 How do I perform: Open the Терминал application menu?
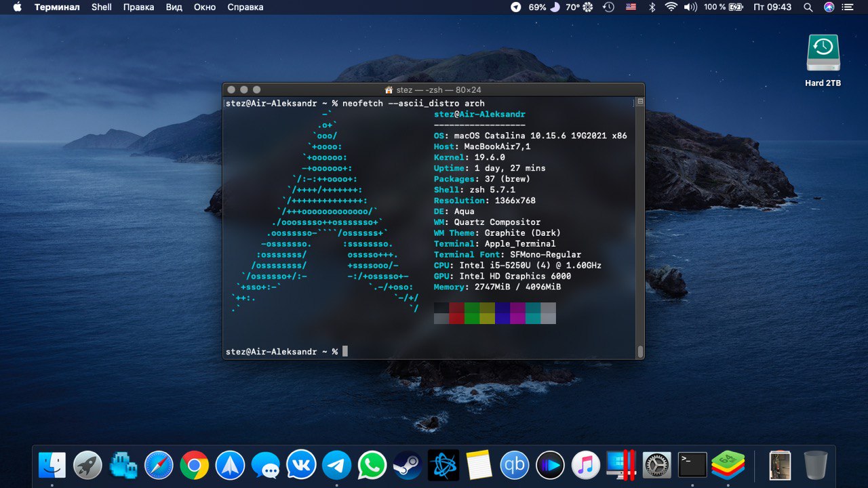click(57, 7)
